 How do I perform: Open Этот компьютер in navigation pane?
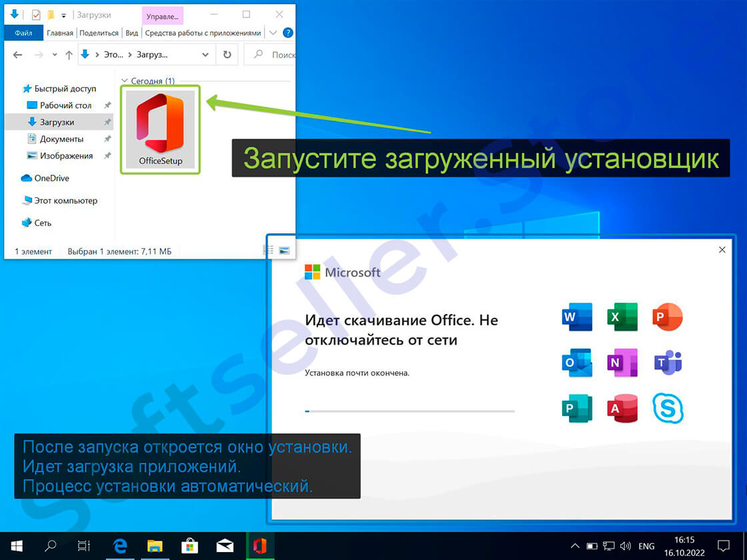[x=60, y=201]
